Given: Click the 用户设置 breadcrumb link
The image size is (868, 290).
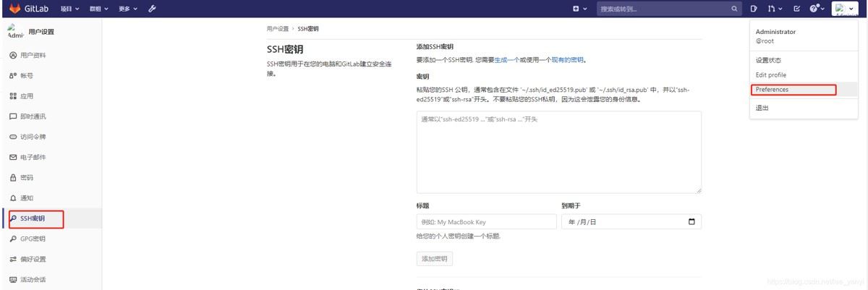Looking at the screenshot, I should pos(278,29).
